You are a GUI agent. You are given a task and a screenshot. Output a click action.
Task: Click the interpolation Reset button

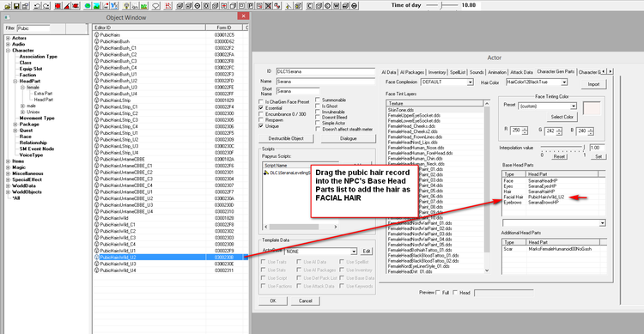(559, 156)
